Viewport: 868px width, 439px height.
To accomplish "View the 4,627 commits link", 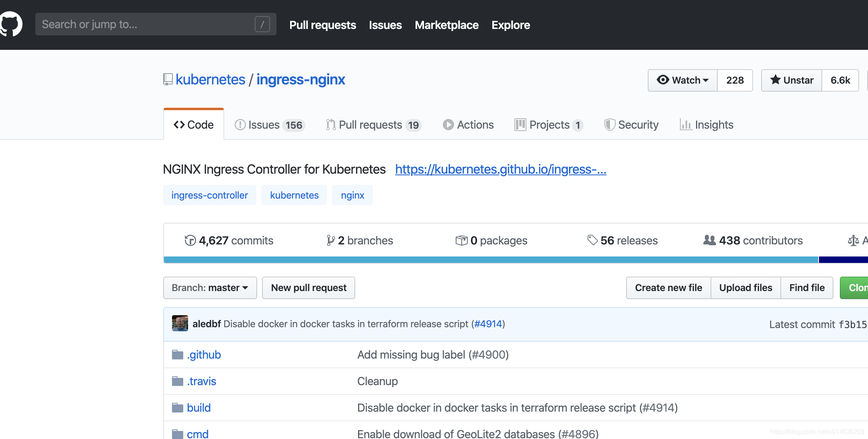I will point(229,240).
